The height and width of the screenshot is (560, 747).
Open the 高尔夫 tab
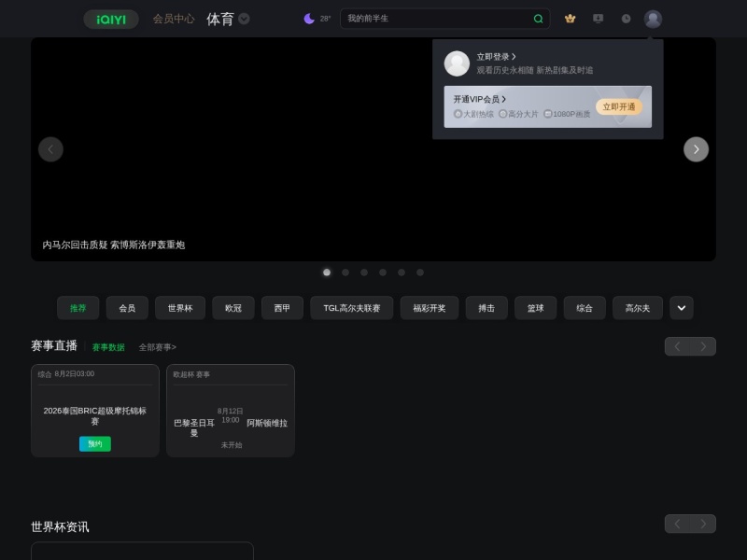tap(638, 308)
